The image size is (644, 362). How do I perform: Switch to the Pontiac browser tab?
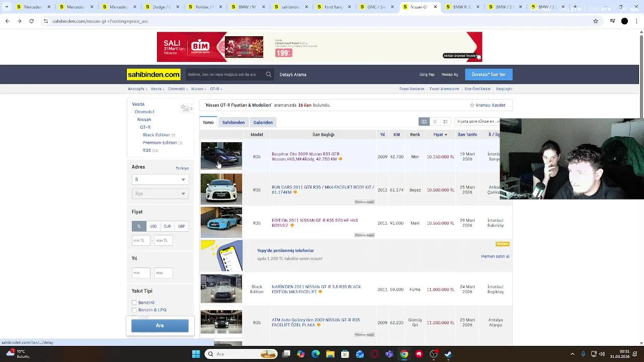[205, 7]
